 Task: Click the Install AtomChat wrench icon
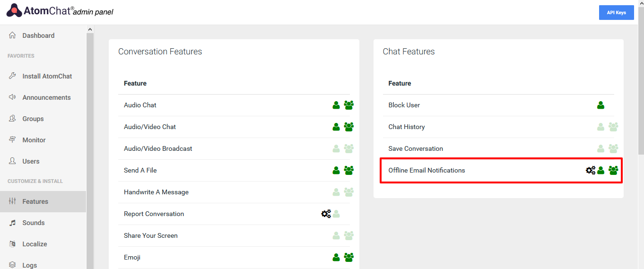click(x=13, y=76)
